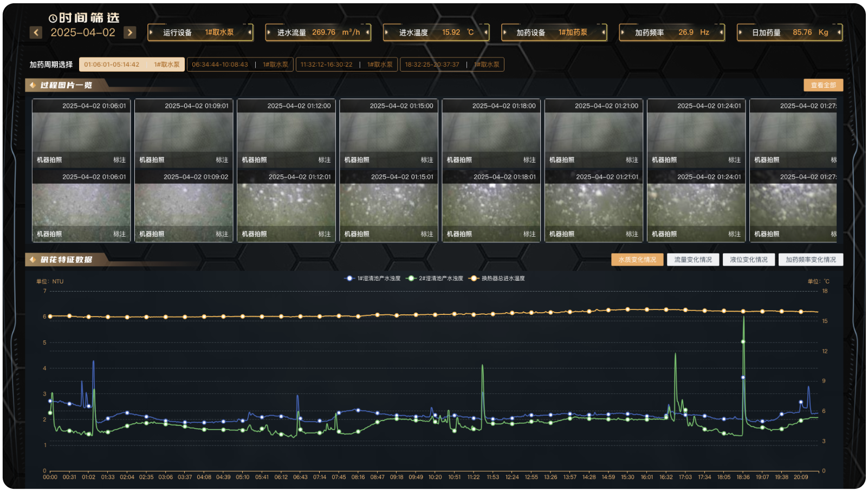
Task: Click the 进水流量 269.76 m³/h indicator card
Action: point(319,33)
